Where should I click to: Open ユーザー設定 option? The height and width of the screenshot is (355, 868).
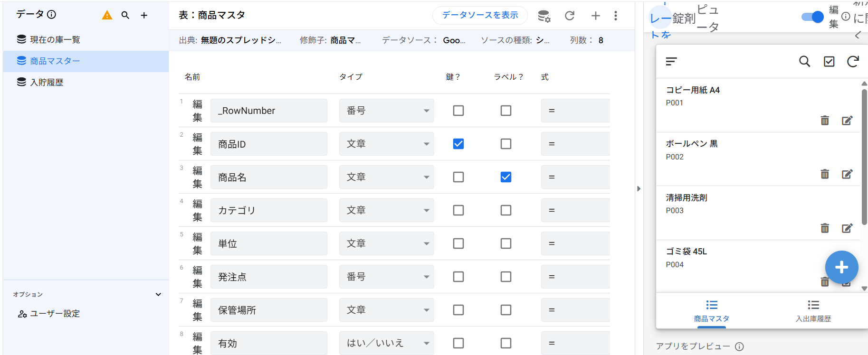pos(49,314)
